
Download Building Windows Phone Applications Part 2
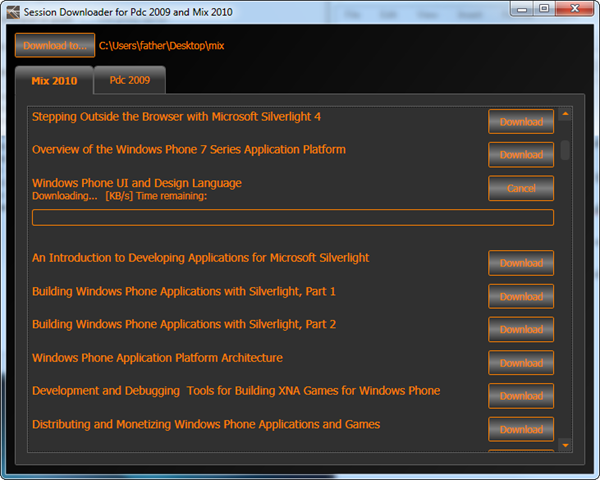pyautogui.click(x=521, y=329)
